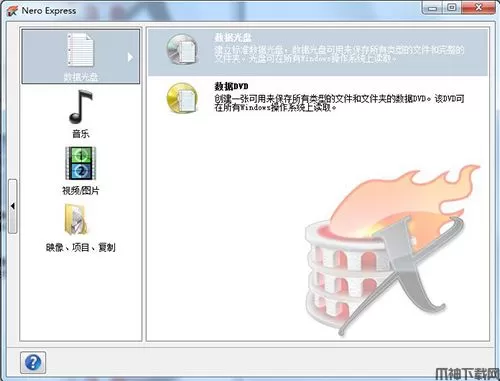Open help with blue question mark button
500x381 pixels.
click(x=33, y=362)
